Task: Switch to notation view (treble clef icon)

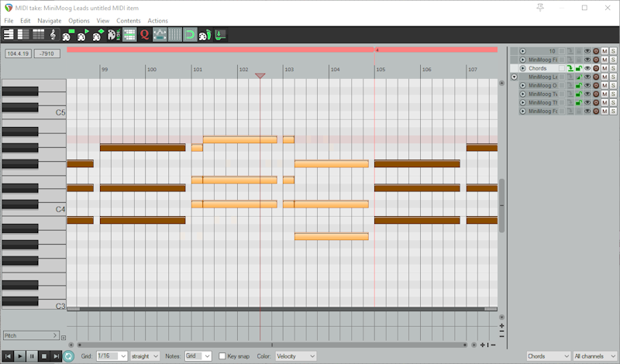Action: tap(53, 34)
